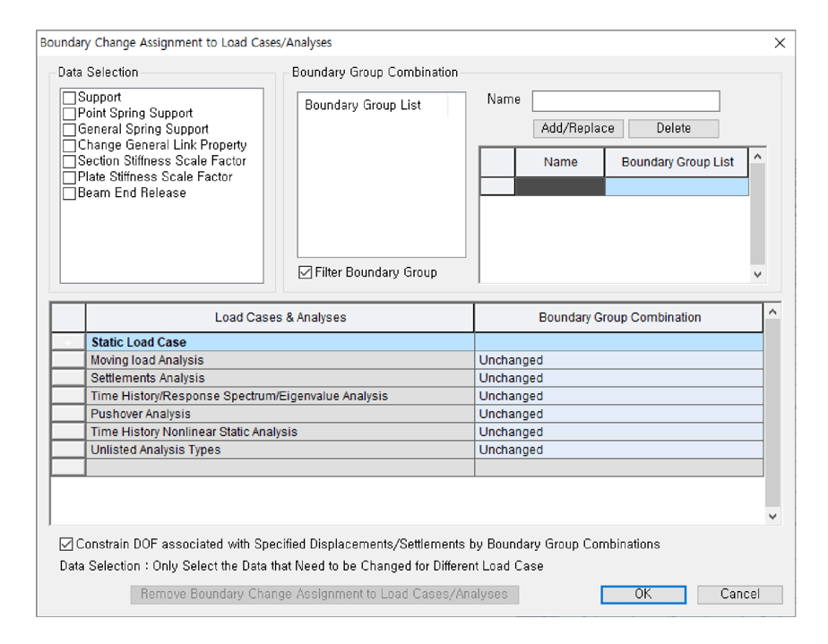Cancel the dialog
Image resolution: width=828 pixels, height=644 pixels.
739,594
